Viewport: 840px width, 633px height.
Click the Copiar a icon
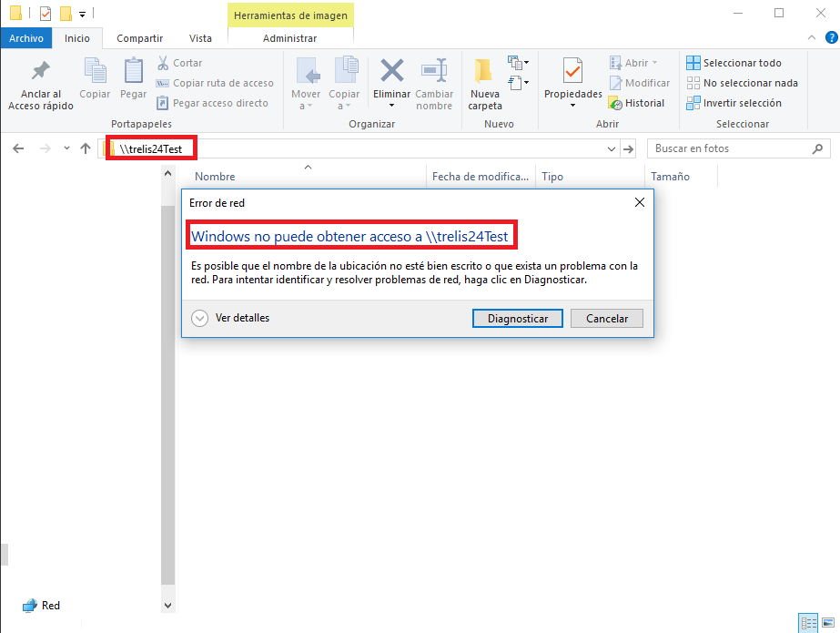347,71
